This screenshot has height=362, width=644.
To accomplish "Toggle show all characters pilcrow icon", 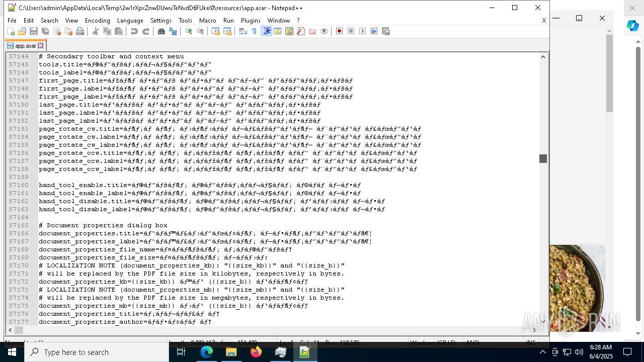I will point(255,31).
